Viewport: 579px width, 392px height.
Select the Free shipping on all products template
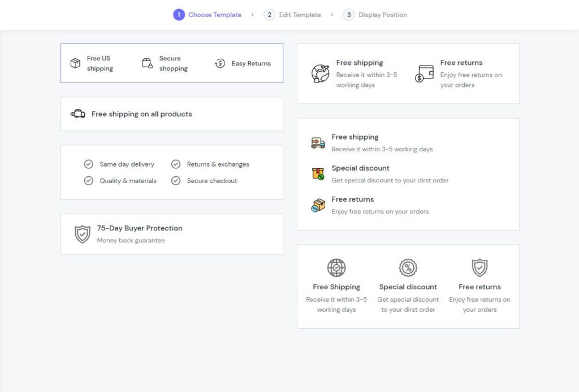point(172,114)
